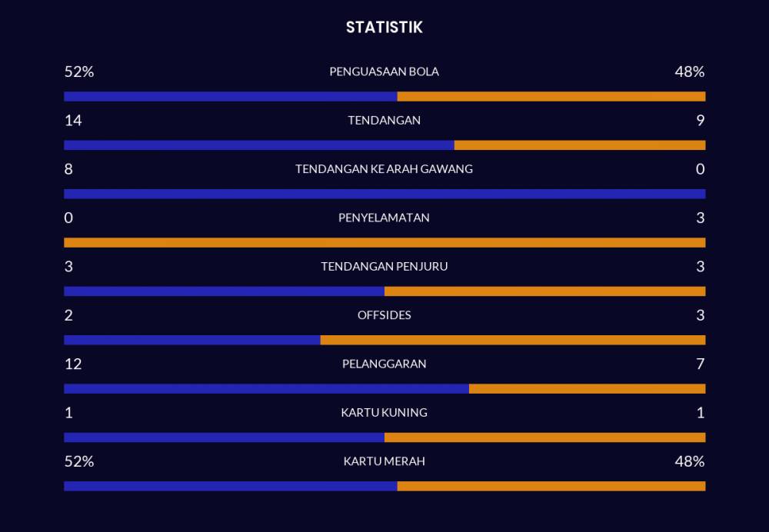Click the KARTU KUNING label
The image size is (769, 532).
click(x=384, y=413)
